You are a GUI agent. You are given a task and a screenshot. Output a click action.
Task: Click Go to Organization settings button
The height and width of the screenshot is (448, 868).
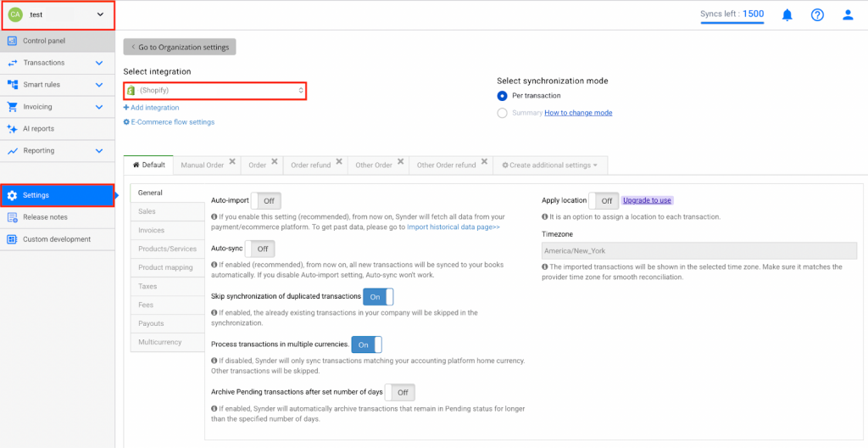click(x=180, y=48)
